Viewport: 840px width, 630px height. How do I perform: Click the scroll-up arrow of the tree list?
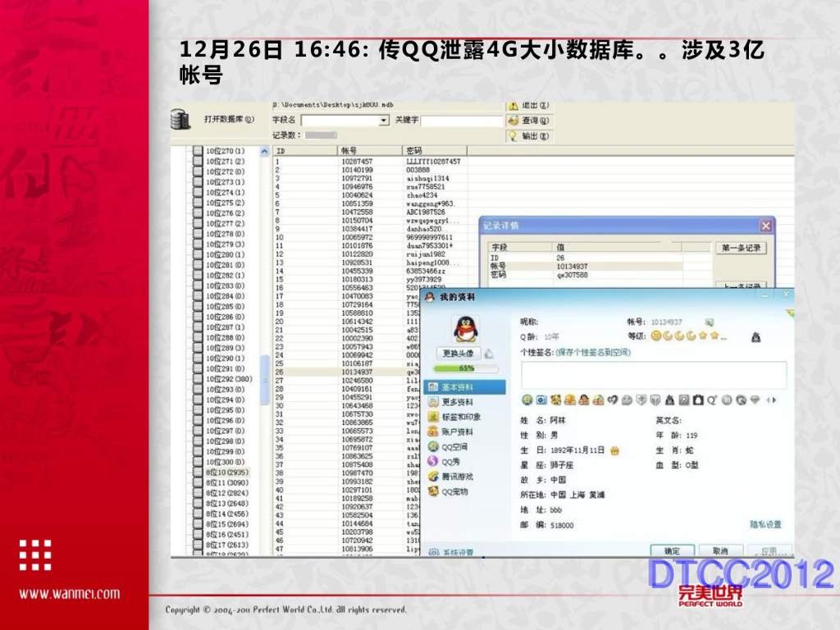point(264,152)
